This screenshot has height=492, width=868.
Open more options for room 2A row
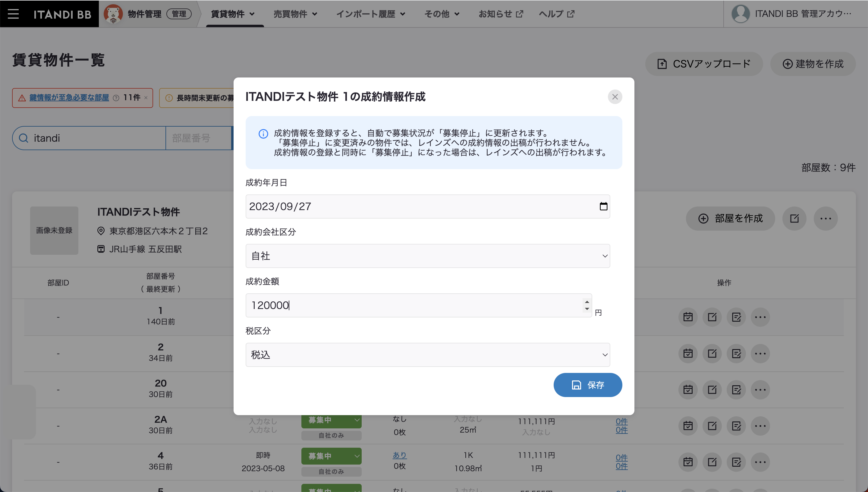(760, 426)
